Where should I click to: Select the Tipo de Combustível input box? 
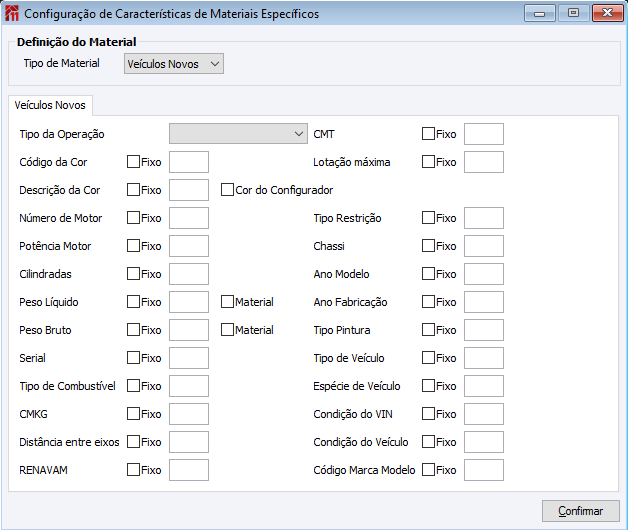coord(189,386)
